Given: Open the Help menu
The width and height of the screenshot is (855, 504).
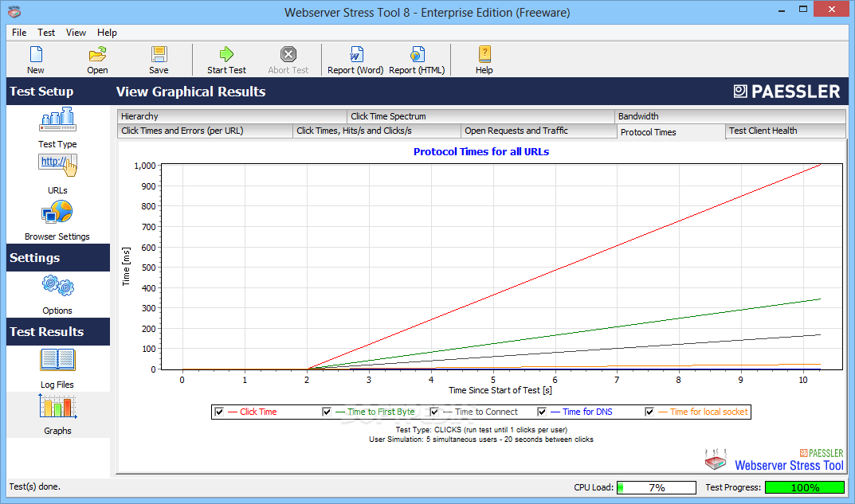Looking at the screenshot, I should click(107, 33).
